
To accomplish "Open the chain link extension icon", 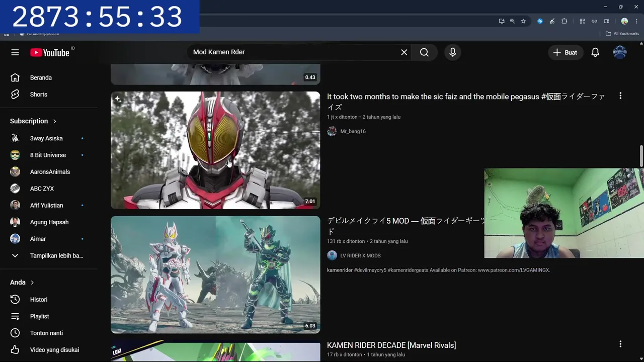I will tap(594, 21).
